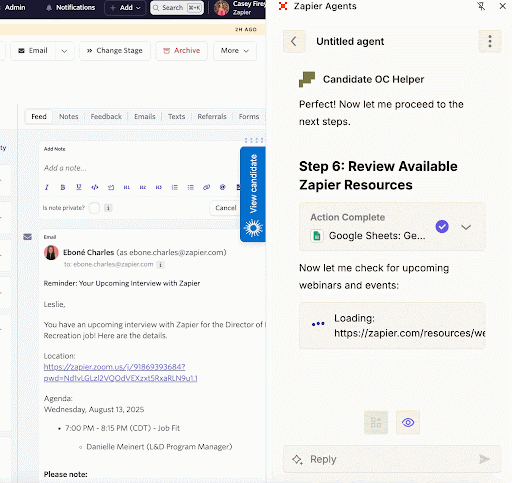The height and width of the screenshot is (483, 512).
Task: Click the loading webinars URL box
Action: click(x=392, y=326)
